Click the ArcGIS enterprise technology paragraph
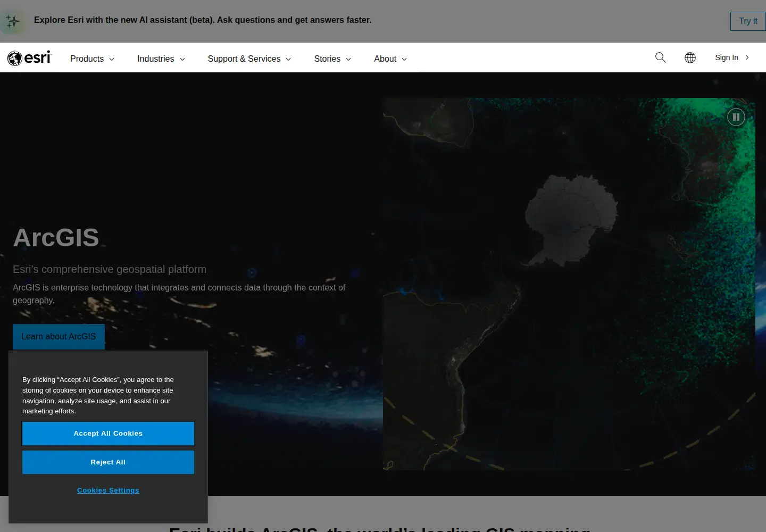Viewport: 766px width, 532px height. (179, 294)
